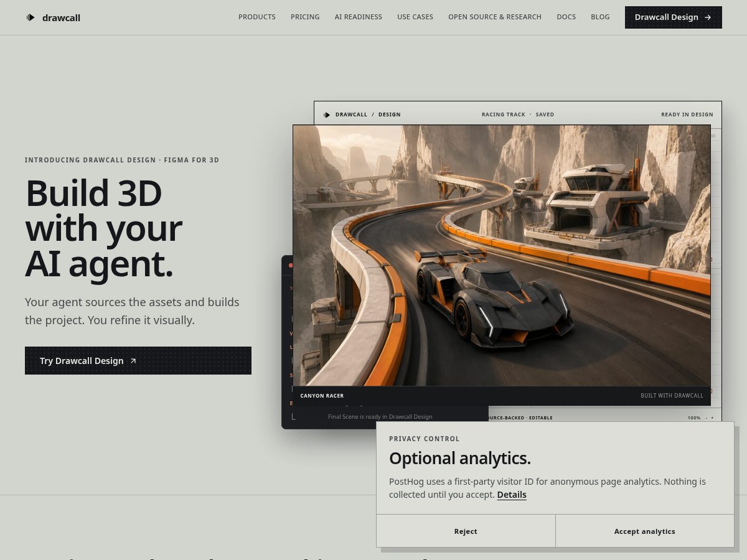Screen dimensions: 747x560
Task: Click the drawcall logo icon in header
Action: 31,17
